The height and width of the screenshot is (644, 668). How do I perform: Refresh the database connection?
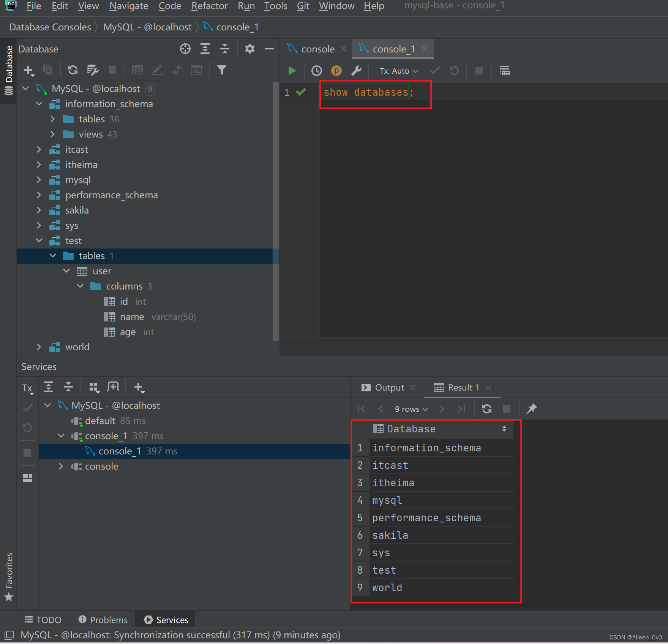73,70
